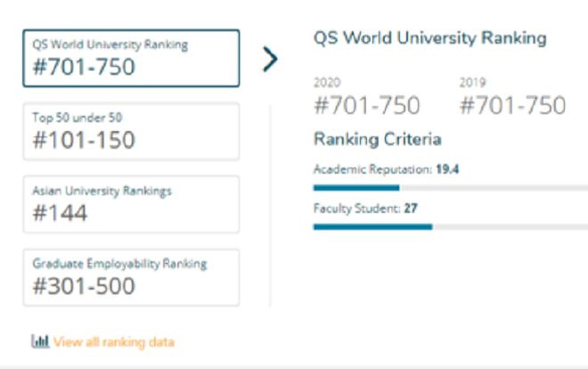Image resolution: width=588 pixels, height=369 pixels.
Task: Click the 2020 rank value #701-750
Action: coord(367,105)
